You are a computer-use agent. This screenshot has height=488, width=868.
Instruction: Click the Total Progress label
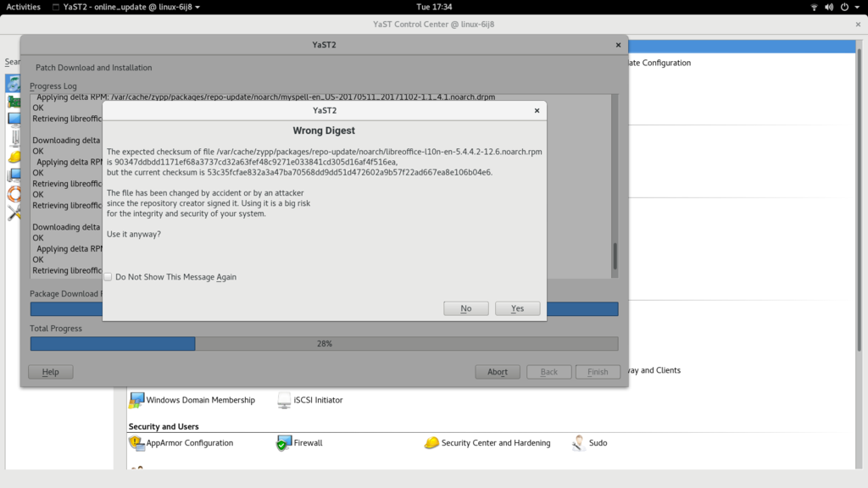coord(55,328)
